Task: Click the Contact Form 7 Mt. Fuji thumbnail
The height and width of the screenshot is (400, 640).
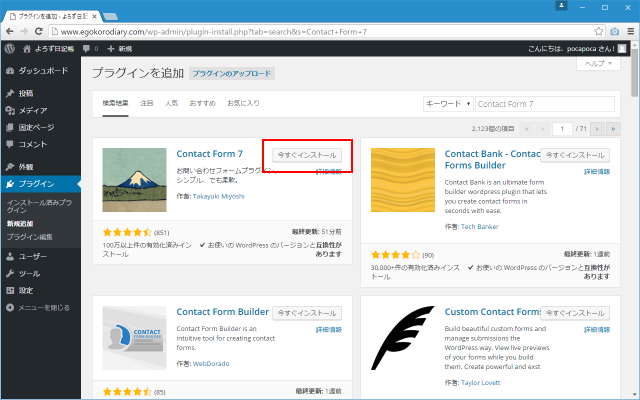Action: pyautogui.click(x=135, y=180)
